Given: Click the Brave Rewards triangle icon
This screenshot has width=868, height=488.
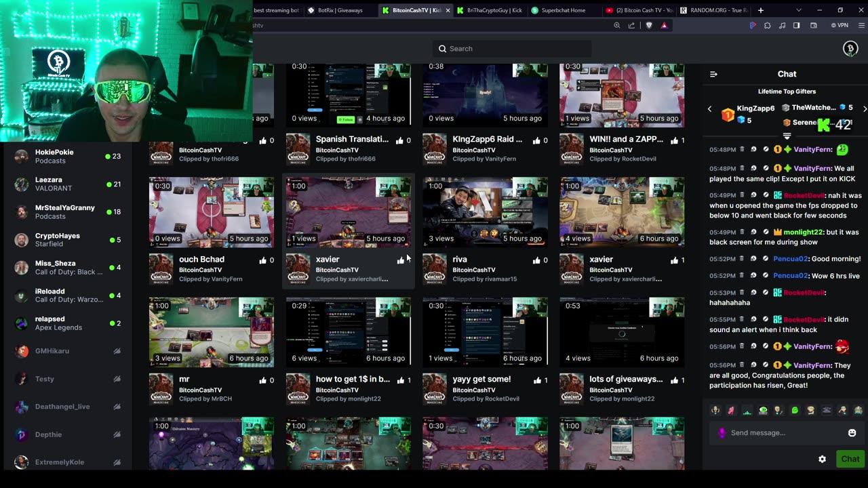Looking at the screenshot, I should point(664,25).
